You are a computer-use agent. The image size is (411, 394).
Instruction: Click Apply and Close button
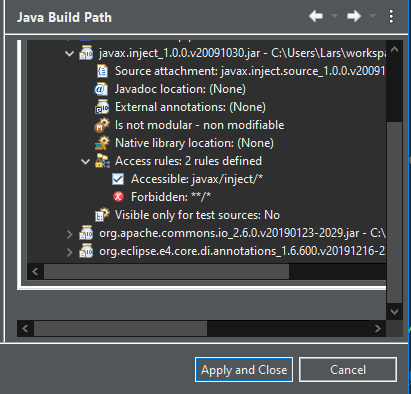coord(244,370)
